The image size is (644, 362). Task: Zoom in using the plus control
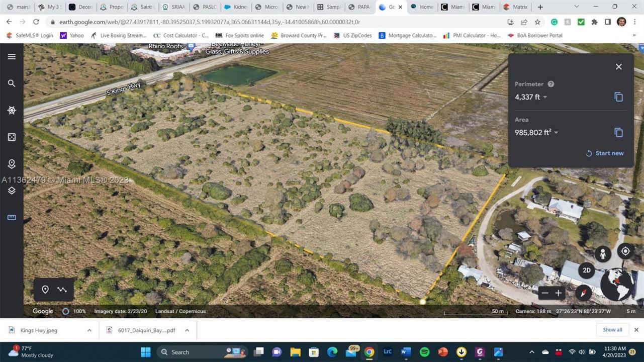pyautogui.click(x=558, y=293)
